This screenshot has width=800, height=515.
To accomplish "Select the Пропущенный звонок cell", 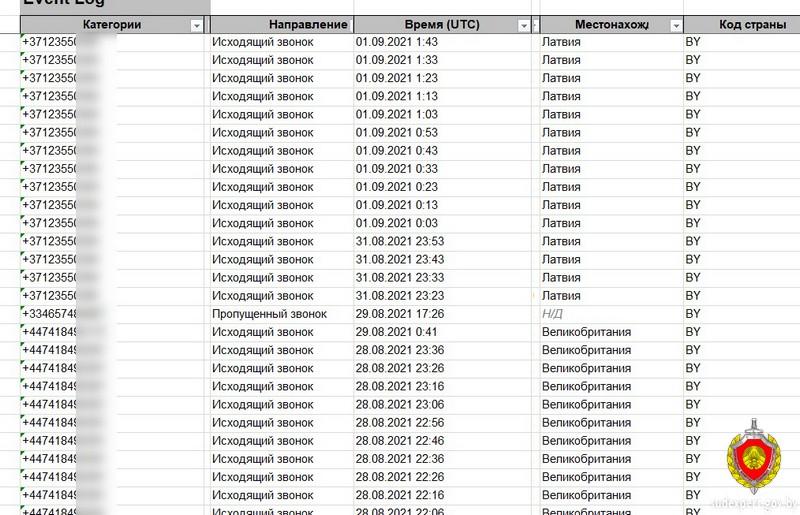I will click(x=269, y=314).
